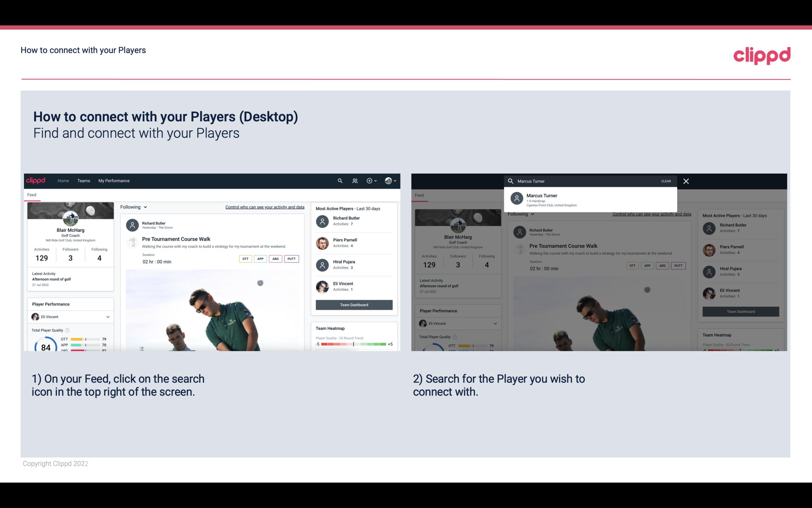Click the OTT performance tag icon
This screenshot has width=812, height=508.
click(244, 259)
